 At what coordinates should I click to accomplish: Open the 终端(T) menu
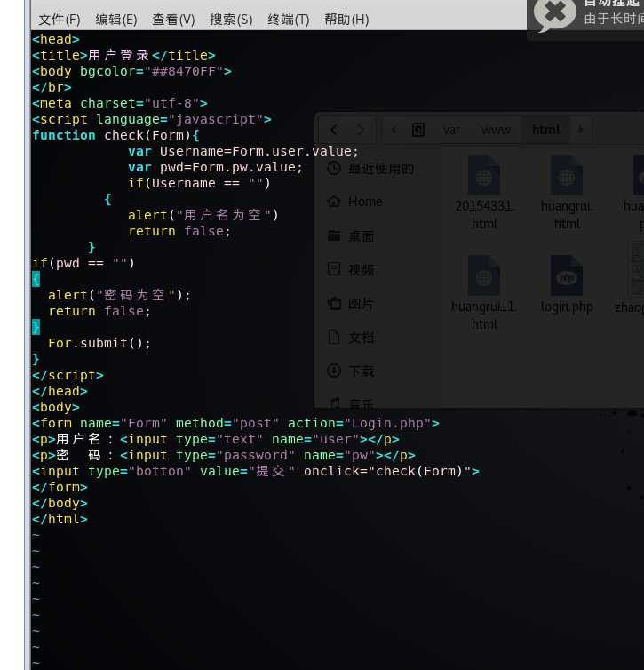(x=289, y=20)
